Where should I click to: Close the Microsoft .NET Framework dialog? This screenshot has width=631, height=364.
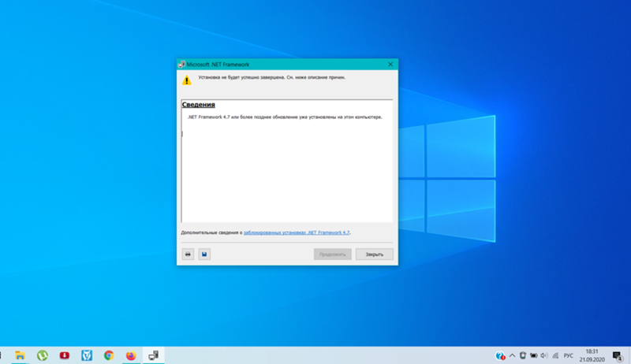[x=390, y=65]
